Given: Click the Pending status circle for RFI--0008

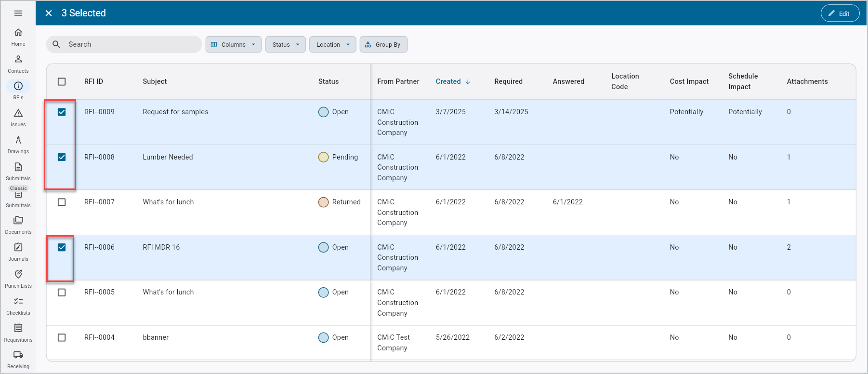Looking at the screenshot, I should point(324,157).
